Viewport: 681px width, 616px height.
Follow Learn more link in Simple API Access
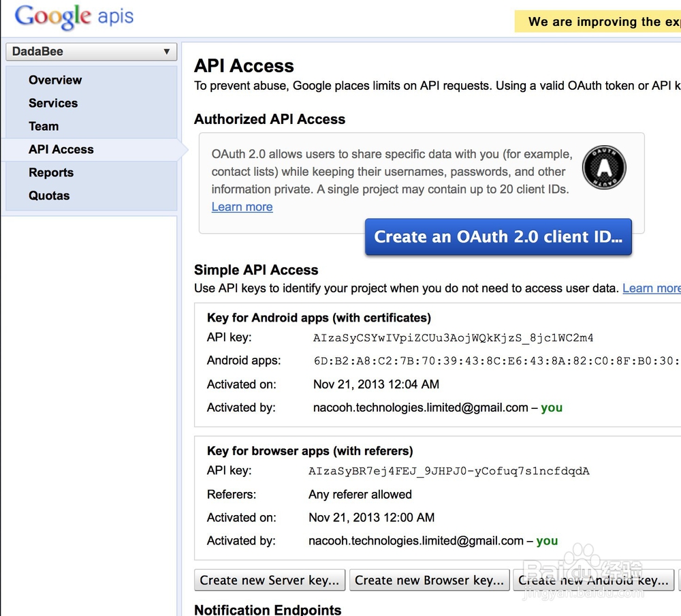tap(652, 288)
